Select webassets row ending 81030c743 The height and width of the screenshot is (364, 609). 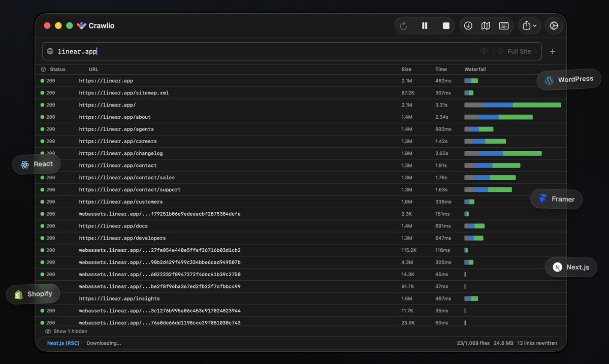(301, 322)
